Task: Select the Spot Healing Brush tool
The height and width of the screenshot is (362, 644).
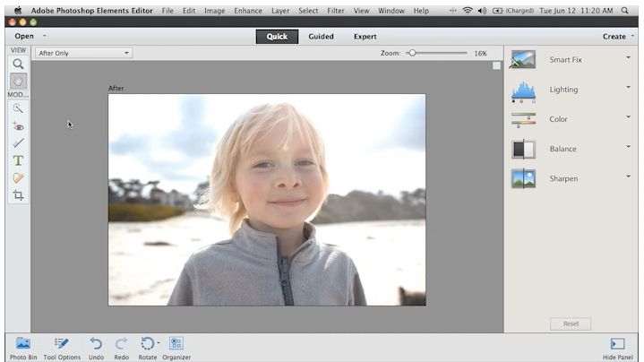Action: (x=18, y=177)
